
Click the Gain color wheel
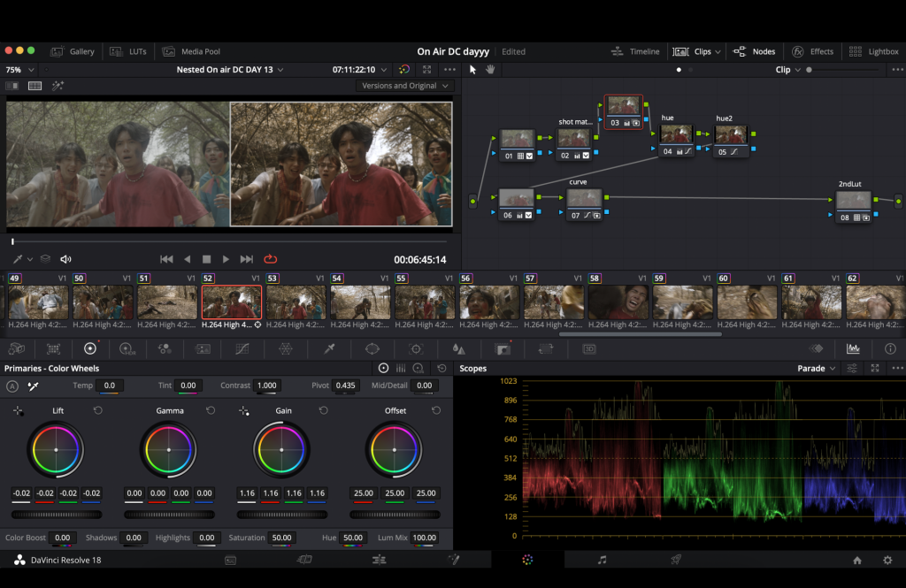coord(281,449)
